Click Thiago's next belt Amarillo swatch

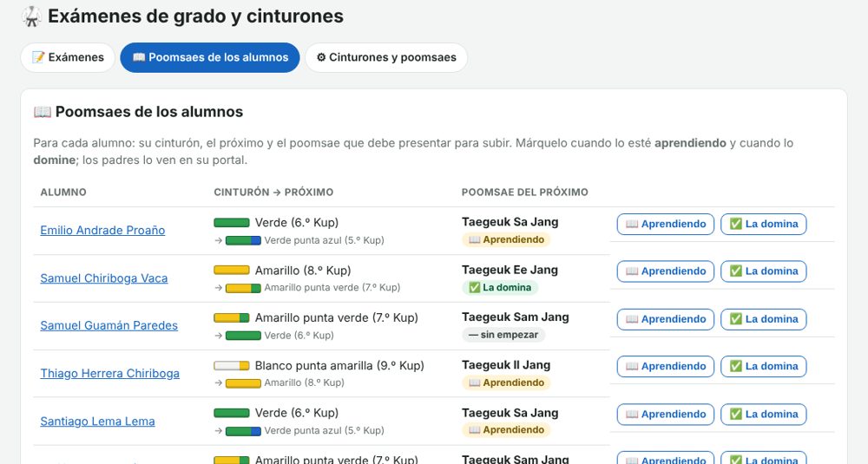click(243, 383)
